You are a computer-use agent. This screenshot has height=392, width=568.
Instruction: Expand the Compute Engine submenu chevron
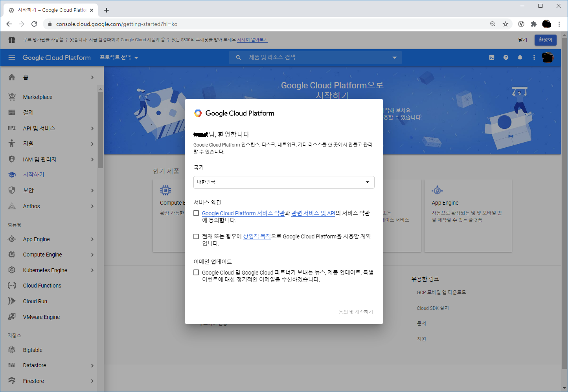click(92, 255)
